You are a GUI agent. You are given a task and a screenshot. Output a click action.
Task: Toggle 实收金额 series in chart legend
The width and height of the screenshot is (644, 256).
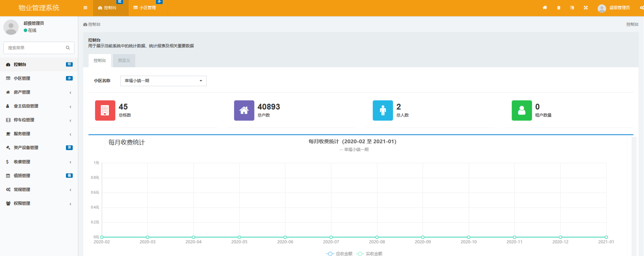pyautogui.click(x=369, y=254)
